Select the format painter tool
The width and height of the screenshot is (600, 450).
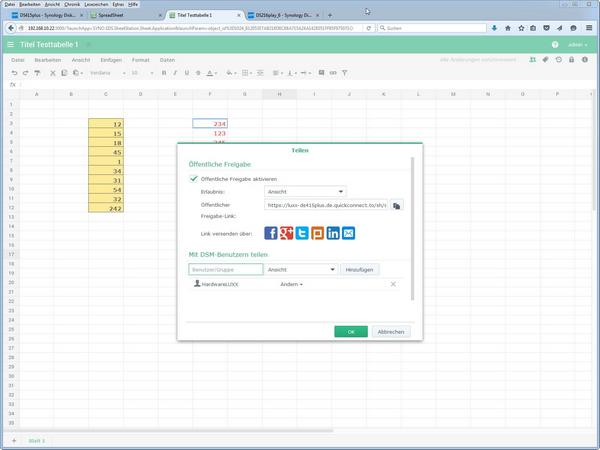click(37, 73)
